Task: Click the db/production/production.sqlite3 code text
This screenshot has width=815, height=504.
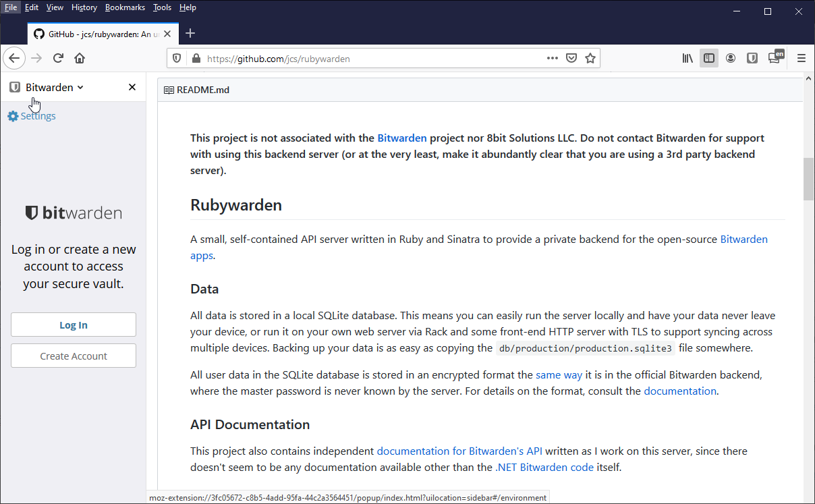Action: click(586, 348)
